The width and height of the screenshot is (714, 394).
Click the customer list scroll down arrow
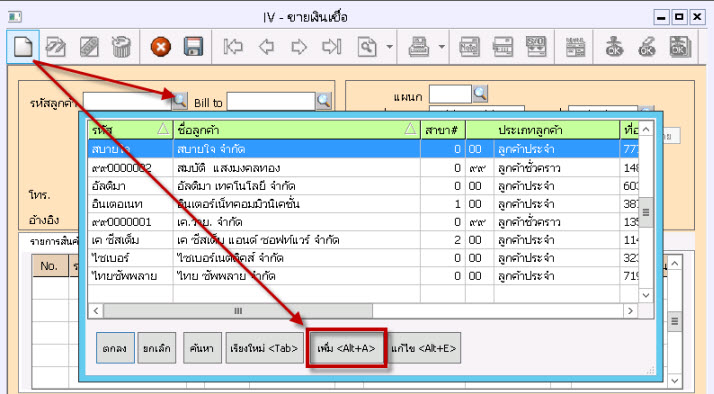click(x=646, y=295)
